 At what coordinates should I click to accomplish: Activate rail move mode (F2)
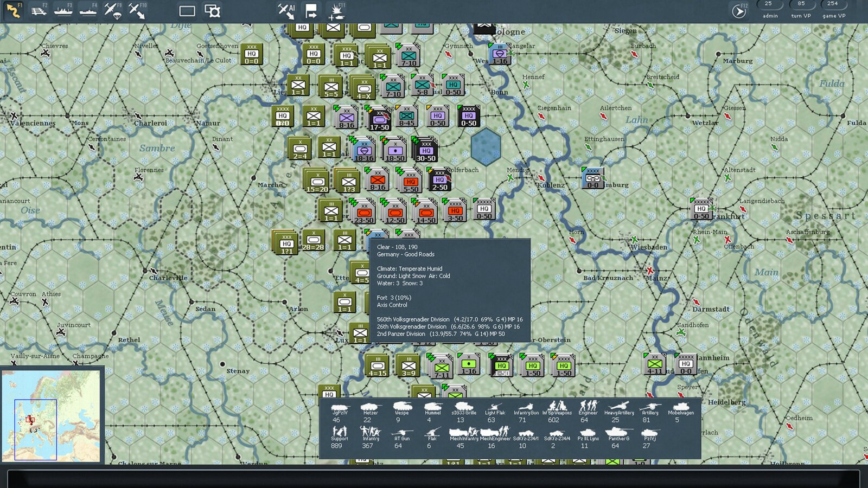(x=38, y=11)
